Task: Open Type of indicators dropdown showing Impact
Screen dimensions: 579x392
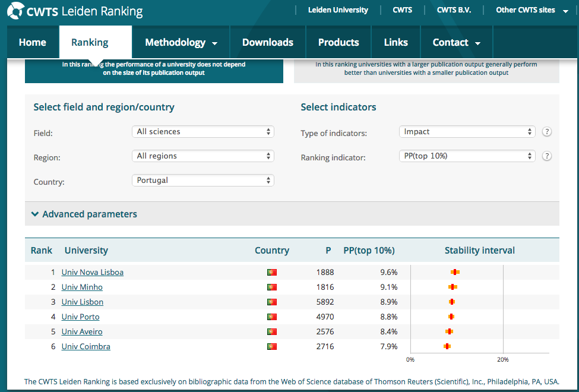Action: click(467, 131)
